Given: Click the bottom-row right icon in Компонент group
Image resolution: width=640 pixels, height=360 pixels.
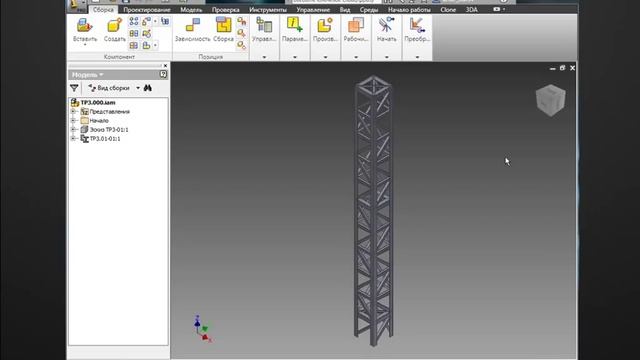Looking at the screenshot, I should (x=147, y=45).
